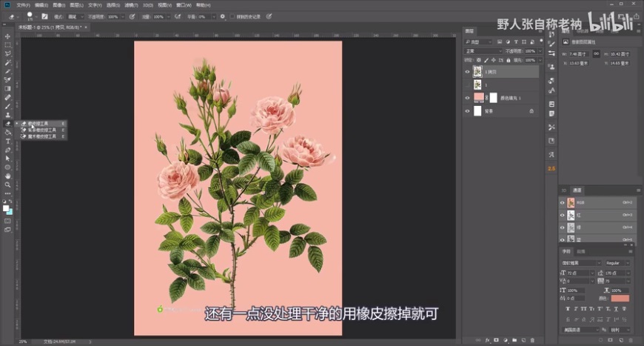644x346 pixels.
Task: Click the fx layer style button
Action: 488,340
